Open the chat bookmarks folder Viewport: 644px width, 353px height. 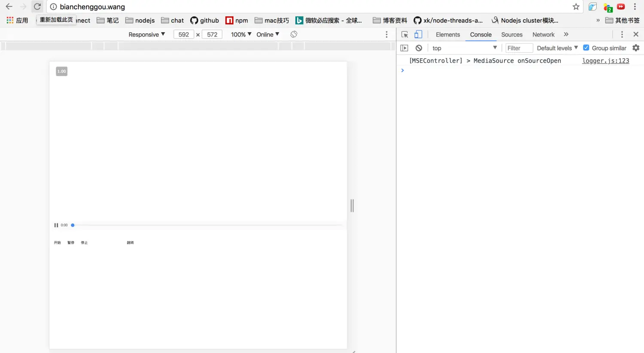click(x=172, y=20)
